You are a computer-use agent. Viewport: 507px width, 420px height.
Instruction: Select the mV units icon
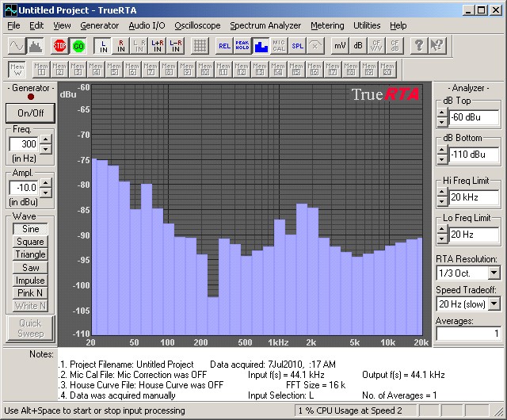(x=340, y=45)
